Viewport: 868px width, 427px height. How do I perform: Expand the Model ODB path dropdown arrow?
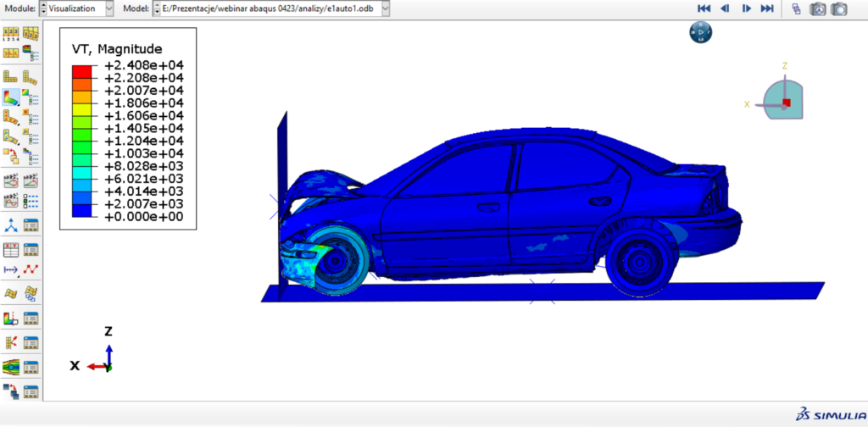pos(386,8)
